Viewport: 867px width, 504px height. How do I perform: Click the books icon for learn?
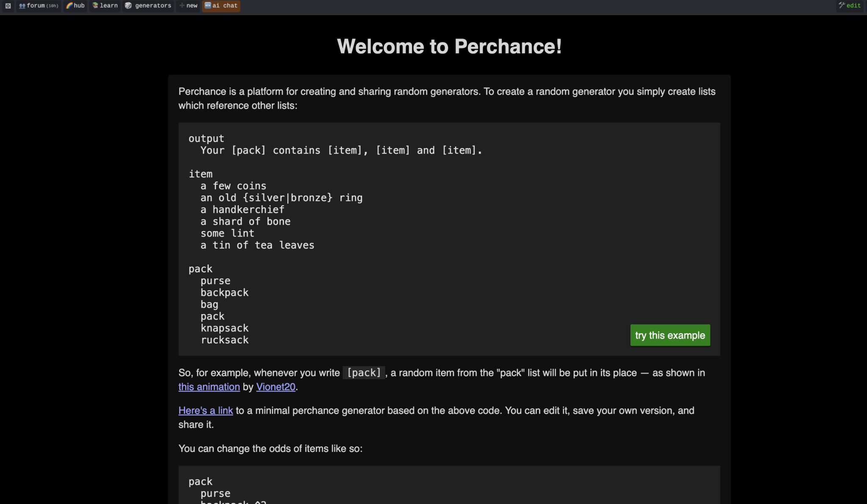click(95, 6)
